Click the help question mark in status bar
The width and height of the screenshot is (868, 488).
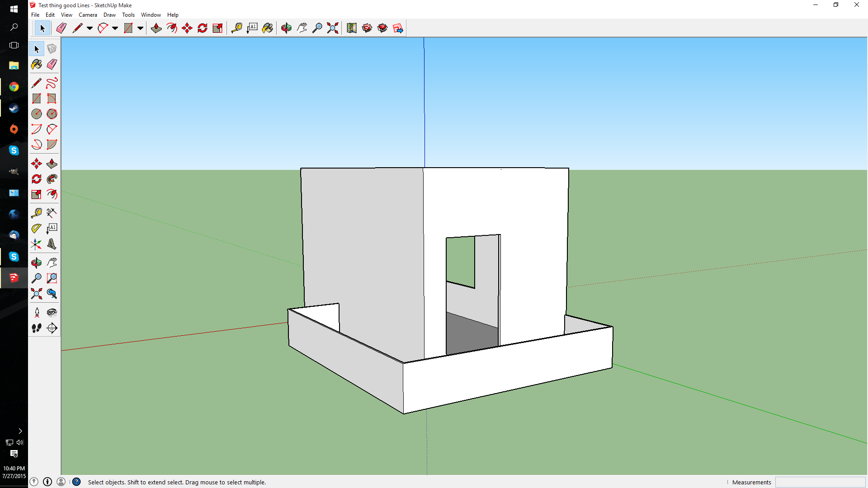click(76, 482)
